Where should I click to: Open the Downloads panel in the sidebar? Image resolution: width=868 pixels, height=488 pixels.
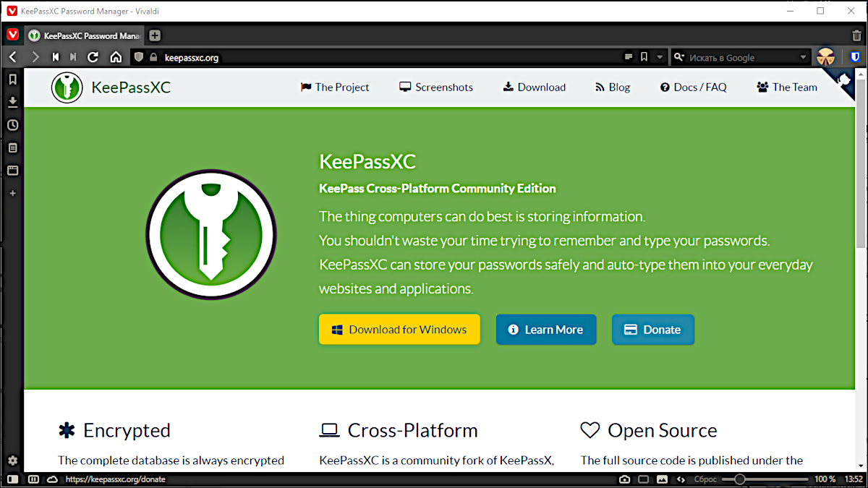click(x=12, y=102)
